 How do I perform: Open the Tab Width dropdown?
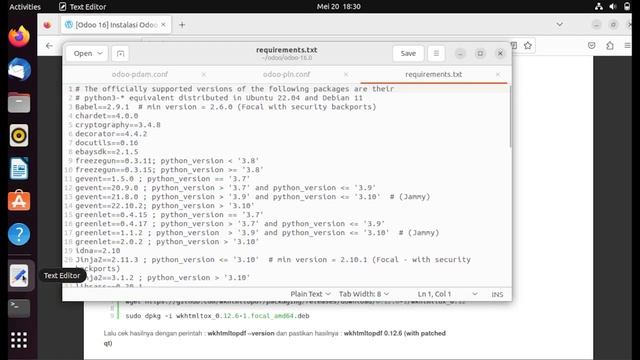(x=364, y=294)
